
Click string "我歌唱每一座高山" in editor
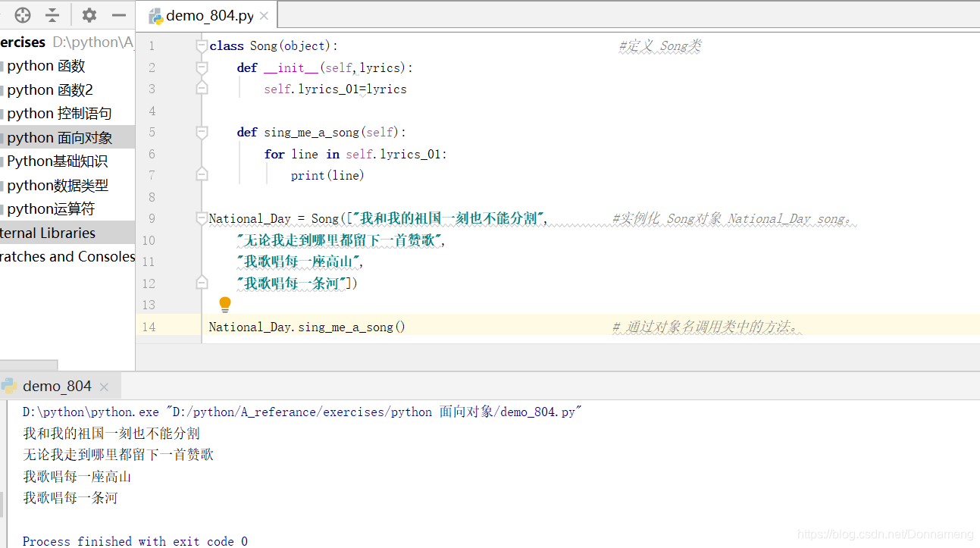tap(297, 261)
